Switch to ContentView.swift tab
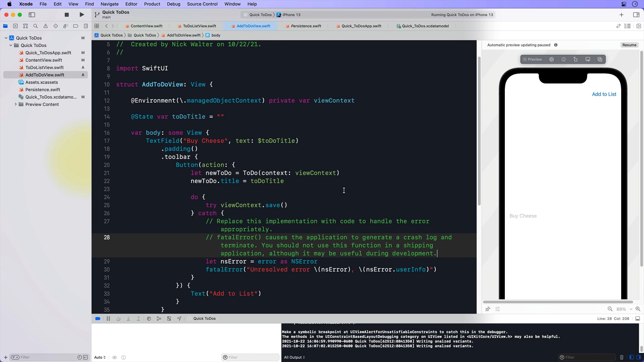 (x=144, y=26)
